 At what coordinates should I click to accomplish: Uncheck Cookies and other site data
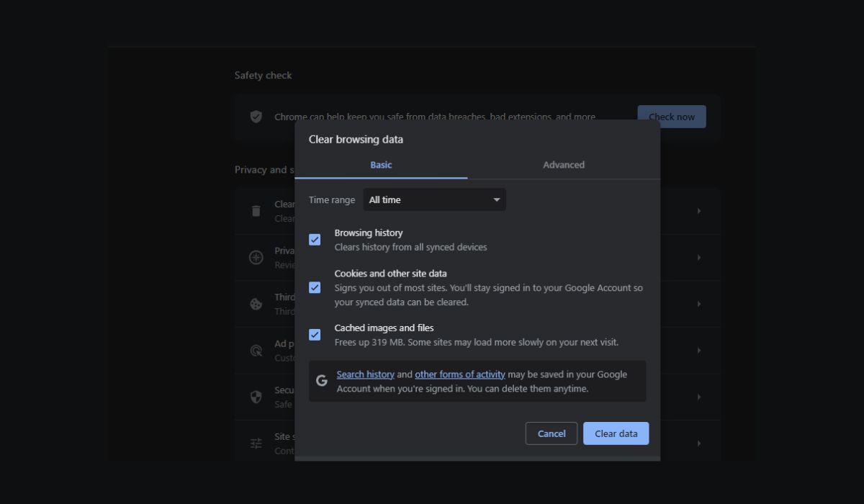point(315,287)
